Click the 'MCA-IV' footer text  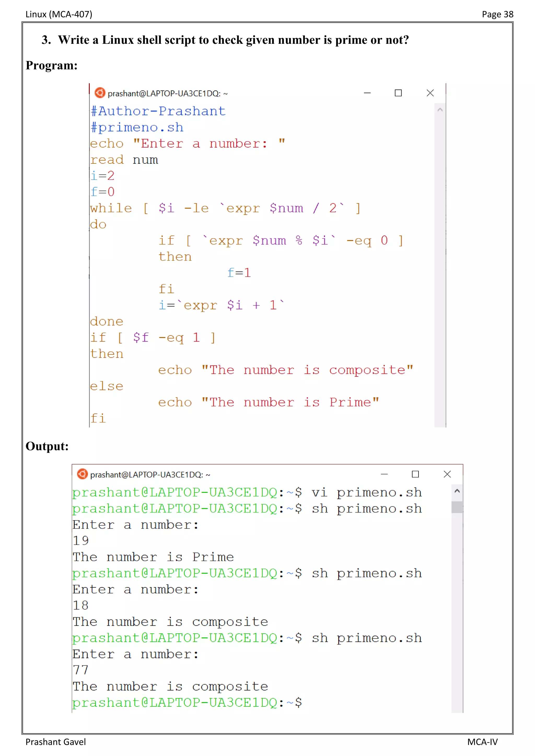coord(482,742)
